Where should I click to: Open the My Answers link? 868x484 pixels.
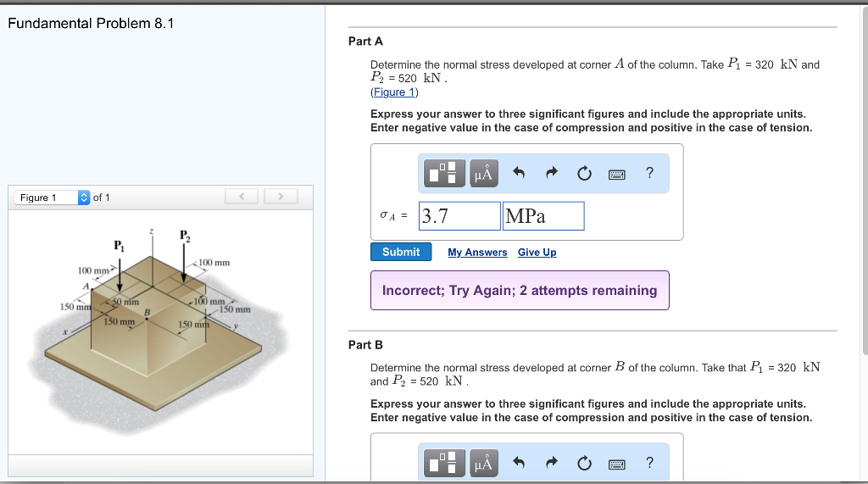point(477,253)
